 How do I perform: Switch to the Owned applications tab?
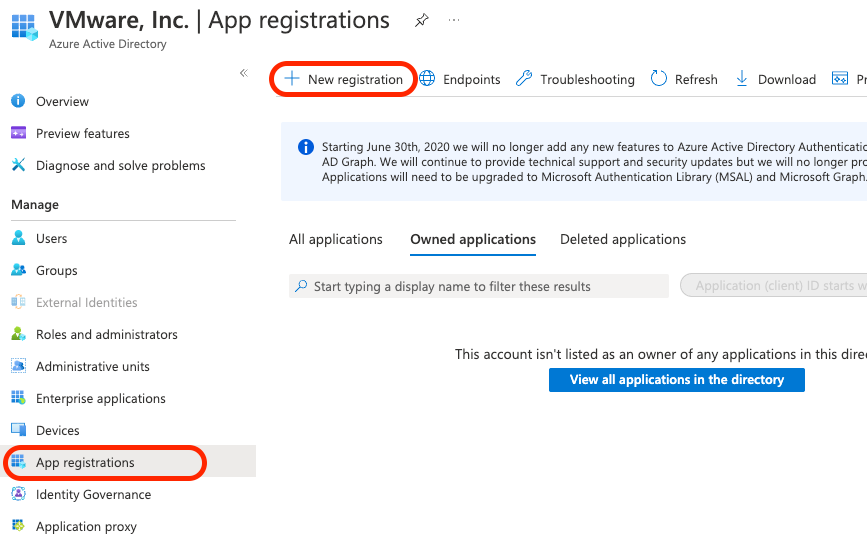point(473,239)
